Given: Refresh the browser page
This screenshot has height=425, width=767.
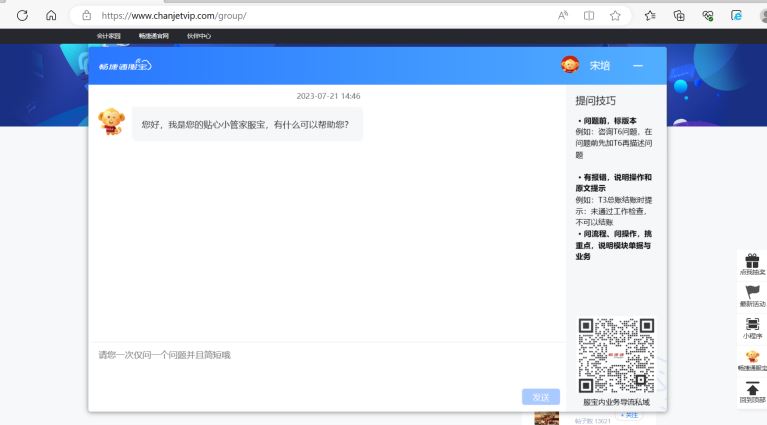Looking at the screenshot, I should tap(22, 15).
